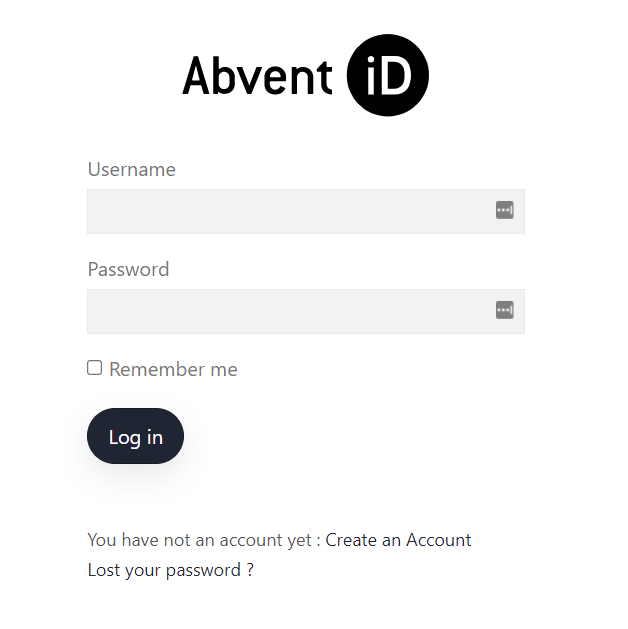This screenshot has width=628, height=629.
Task: Click the Username label above the field
Action: click(132, 169)
